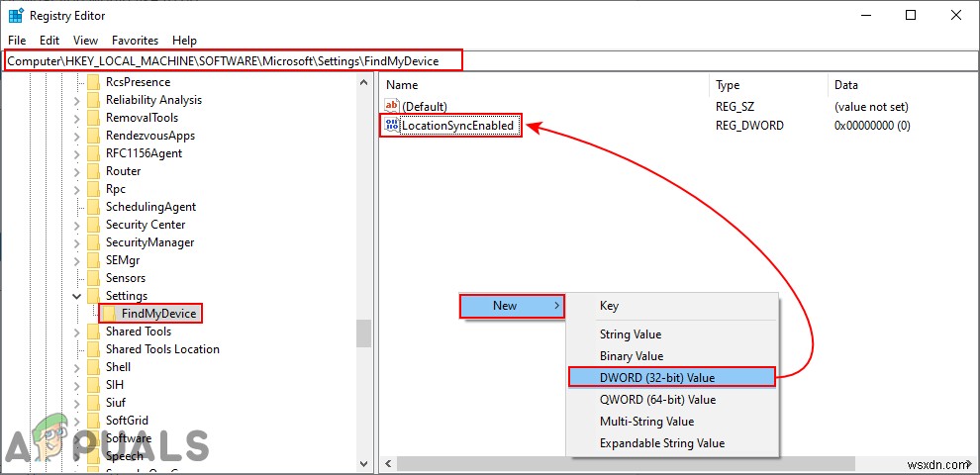Select the RcsPresence folder icon
The width and height of the screenshot is (980, 475).
[94, 82]
